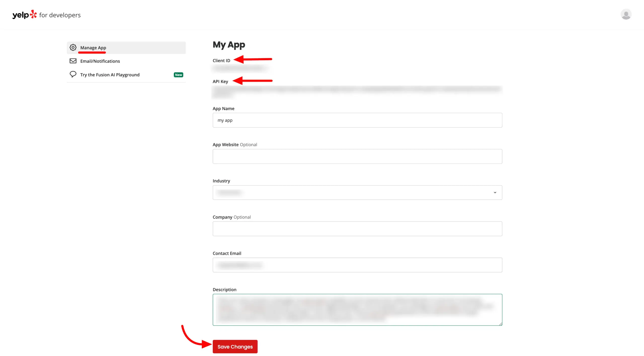Click the Description textarea resize handle
The image size is (644, 356).
500,324
